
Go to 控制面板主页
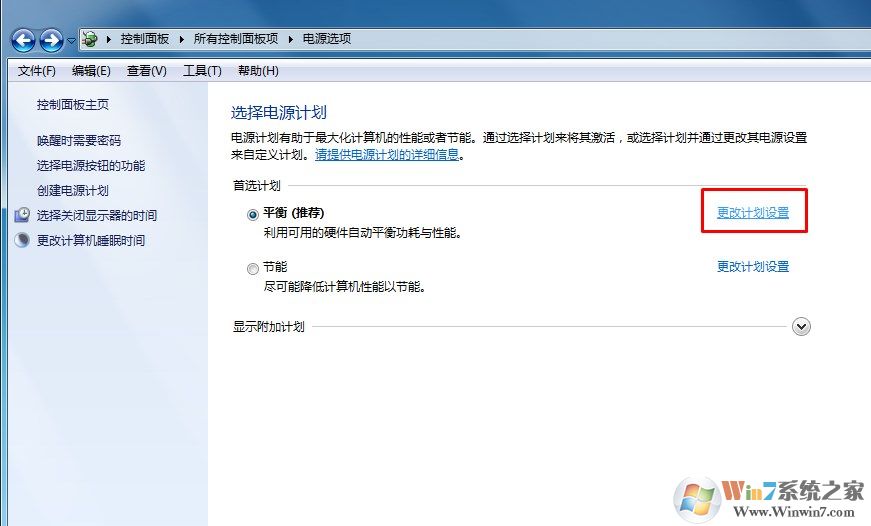pyautogui.click(x=73, y=104)
